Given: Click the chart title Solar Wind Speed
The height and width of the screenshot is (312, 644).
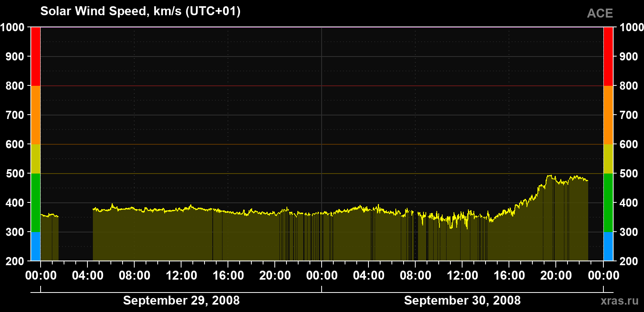Looking at the screenshot, I should coord(141,11).
